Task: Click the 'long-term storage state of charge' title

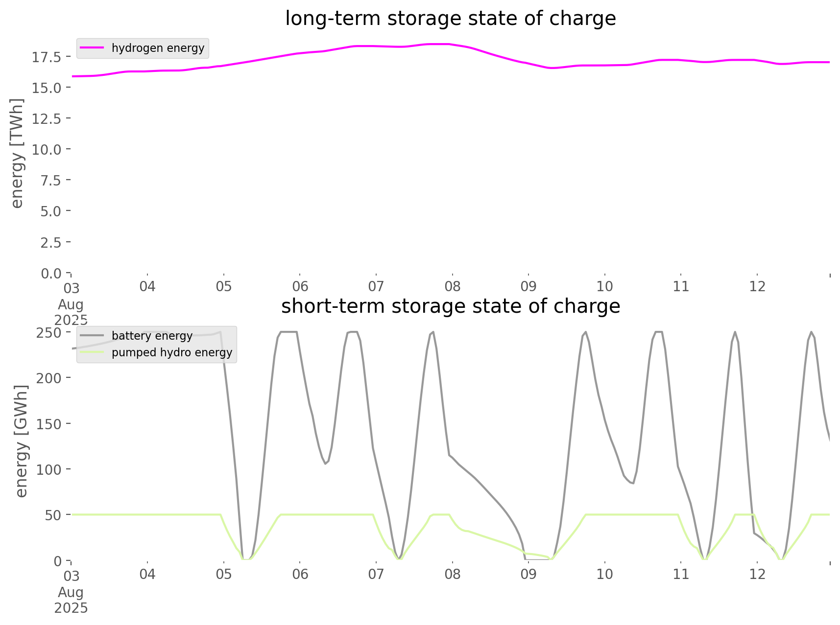Action: 450,19
